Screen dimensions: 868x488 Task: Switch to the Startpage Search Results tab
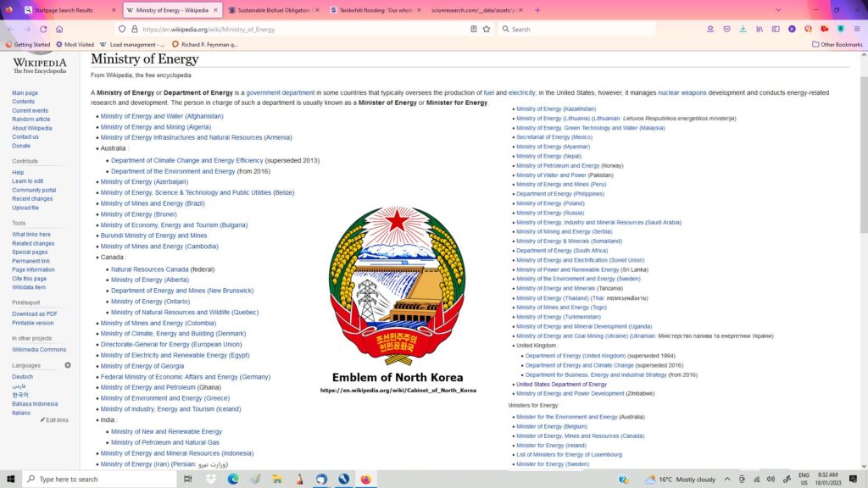(x=64, y=10)
